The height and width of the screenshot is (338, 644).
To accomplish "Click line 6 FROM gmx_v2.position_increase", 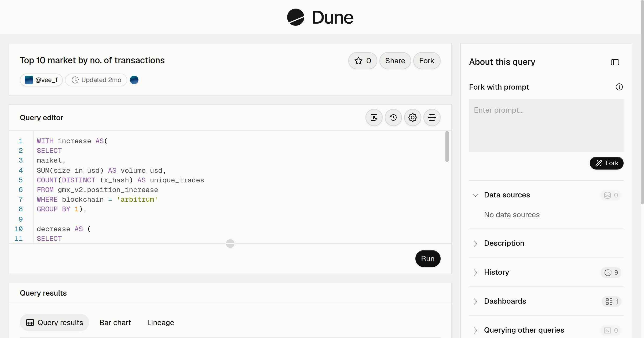I will pyautogui.click(x=97, y=190).
